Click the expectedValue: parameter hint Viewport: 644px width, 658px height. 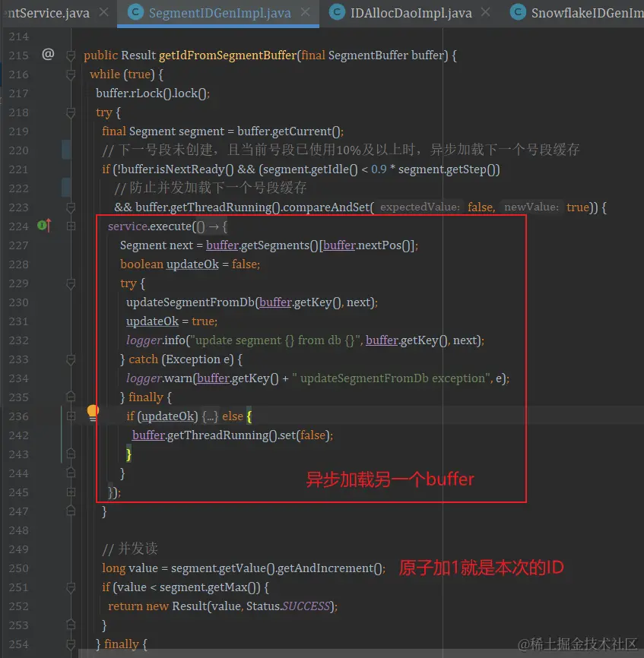[420, 207]
